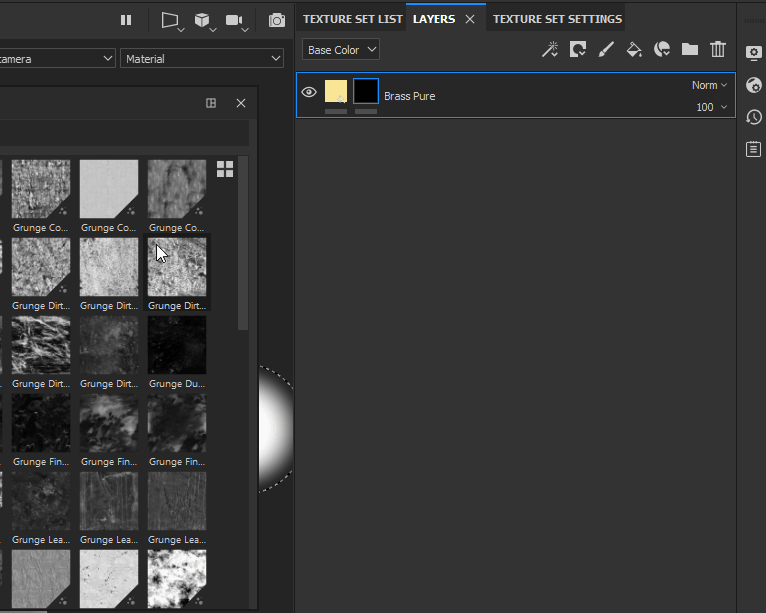
Task: Delete the layer with trash icon
Action: point(718,49)
